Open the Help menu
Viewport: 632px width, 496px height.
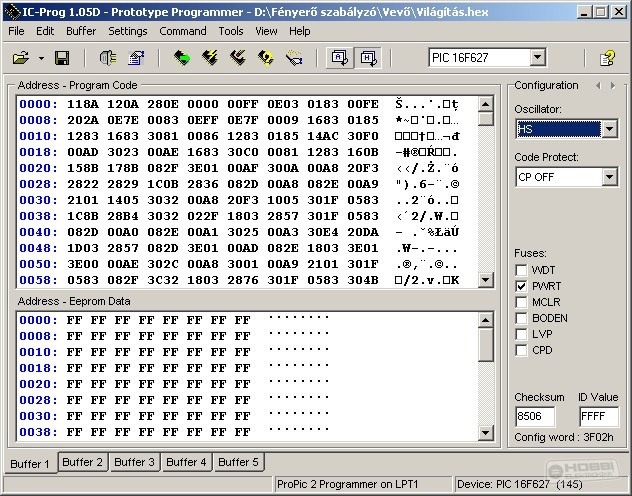[x=299, y=31]
